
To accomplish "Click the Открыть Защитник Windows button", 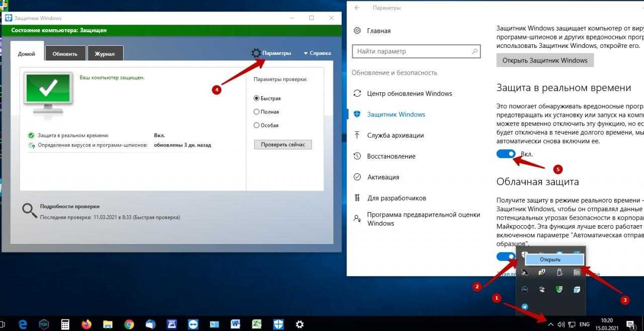I will 545,60.
